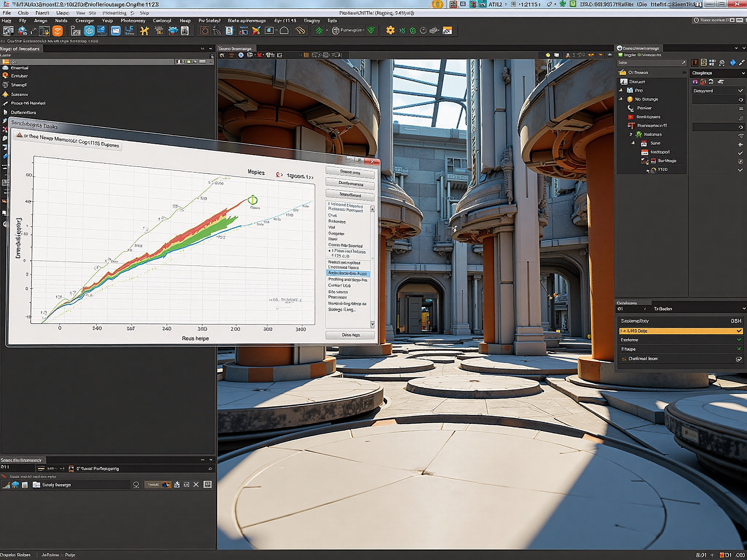The height and width of the screenshot is (560, 747).
Task: Click the orange gear icon in main toolbar
Action: coord(390,31)
